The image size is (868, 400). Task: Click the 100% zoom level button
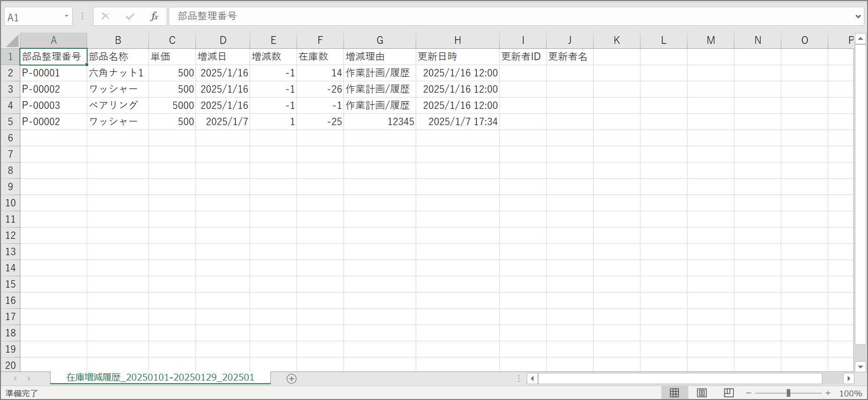click(850, 393)
